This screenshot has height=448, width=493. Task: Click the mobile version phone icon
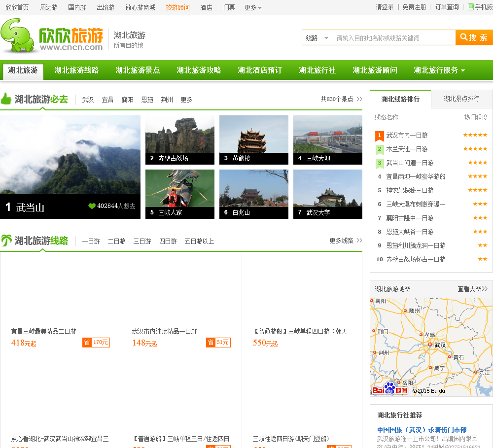[471, 7]
